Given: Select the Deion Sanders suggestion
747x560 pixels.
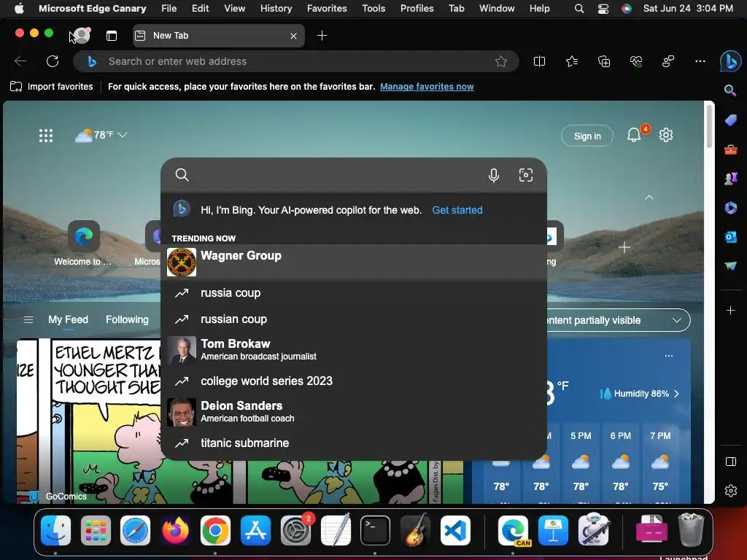Looking at the screenshot, I should (354, 411).
